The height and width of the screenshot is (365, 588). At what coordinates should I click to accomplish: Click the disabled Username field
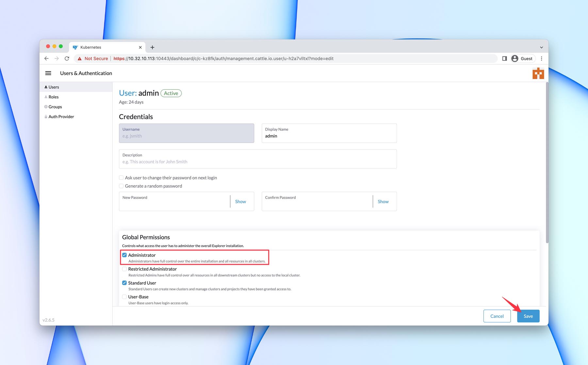[x=187, y=133]
